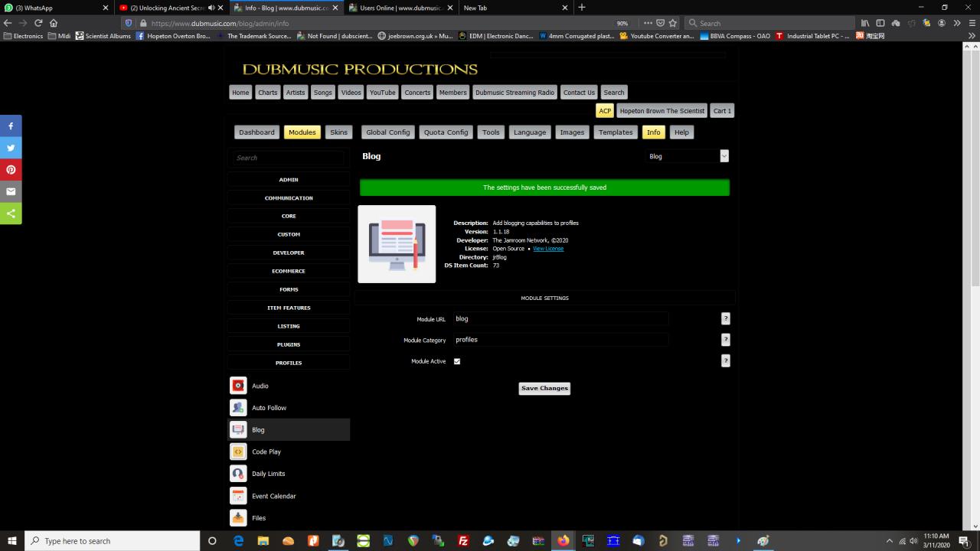Click the Audio module icon
Viewport: 980px width, 551px height.
pyautogui.click(x=238, y=386)
